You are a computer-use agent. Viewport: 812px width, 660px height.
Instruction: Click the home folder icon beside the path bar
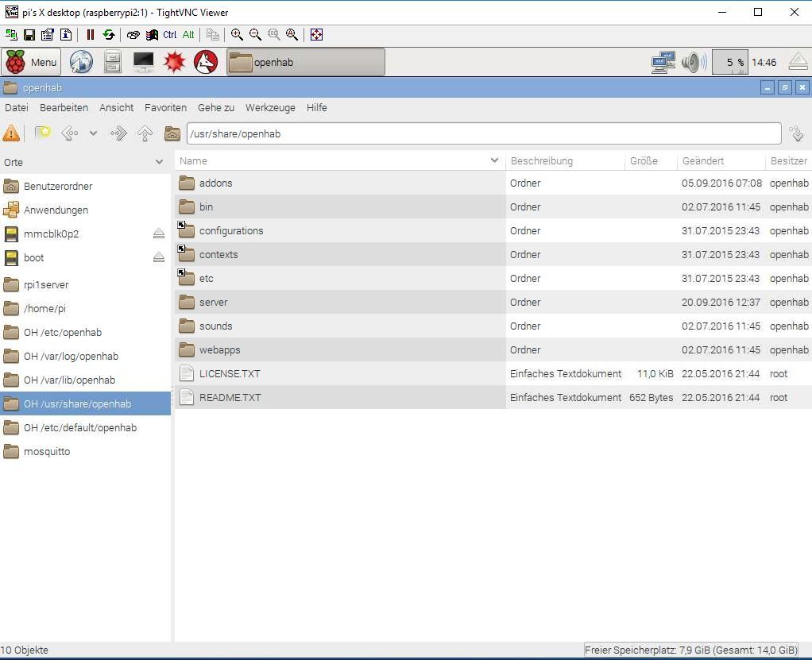pos(172,134)
